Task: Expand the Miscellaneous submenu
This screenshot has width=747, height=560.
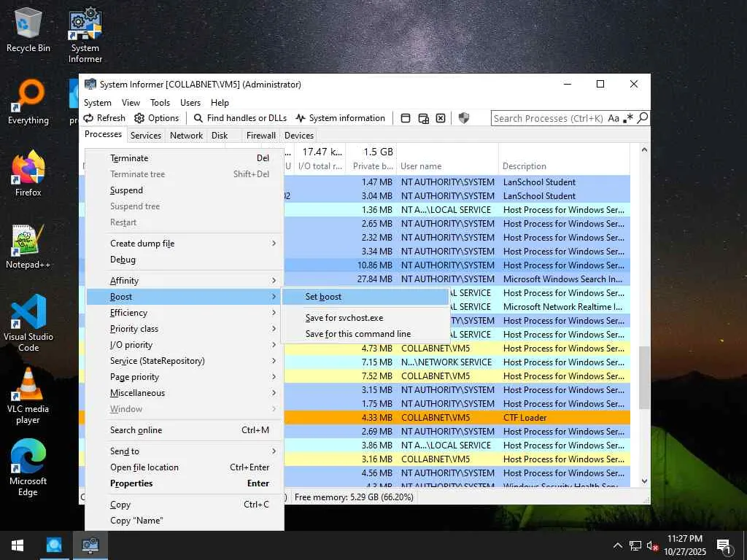Action: point(185,393)
